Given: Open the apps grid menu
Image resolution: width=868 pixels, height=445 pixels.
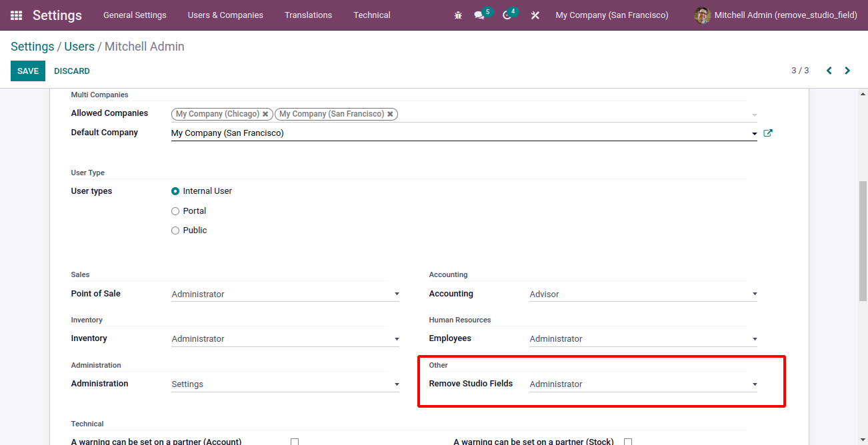Looking at the screenshot, I should (x=16, y=15).
